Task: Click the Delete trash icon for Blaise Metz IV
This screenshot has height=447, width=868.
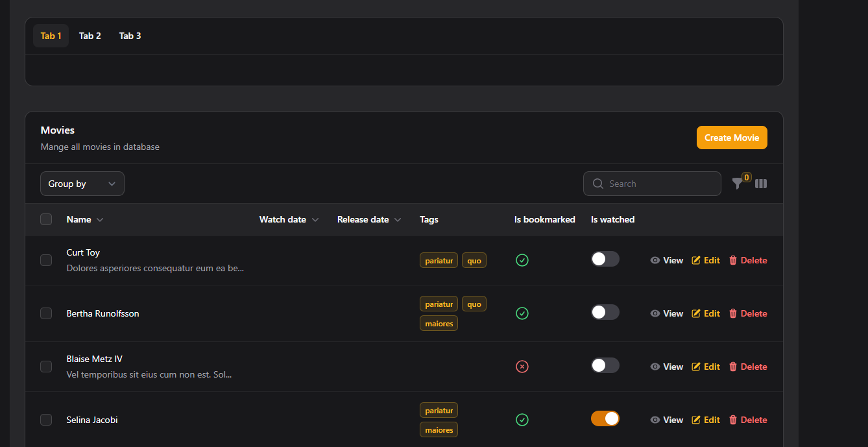Action: pos(733,367)
